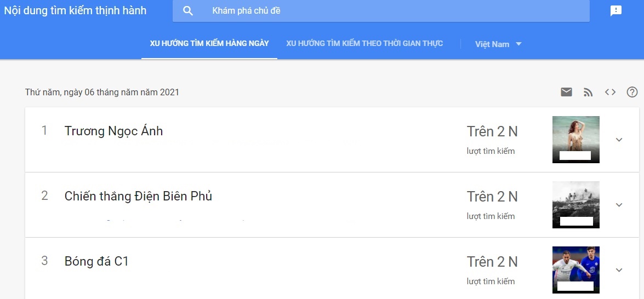The height and width of the screenshot is (299, 644).
Task: Click the search magnifier icon
Action: 188,11
